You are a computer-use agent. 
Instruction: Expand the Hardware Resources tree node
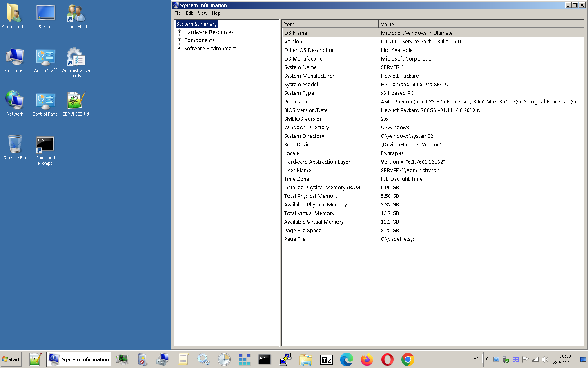tap(179, 32)
